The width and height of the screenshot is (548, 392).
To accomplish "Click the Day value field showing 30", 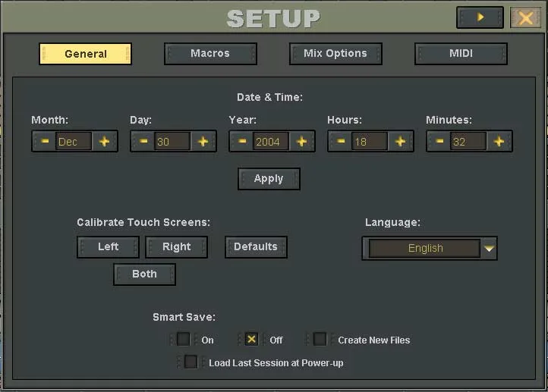I will (x=172, y=141).
